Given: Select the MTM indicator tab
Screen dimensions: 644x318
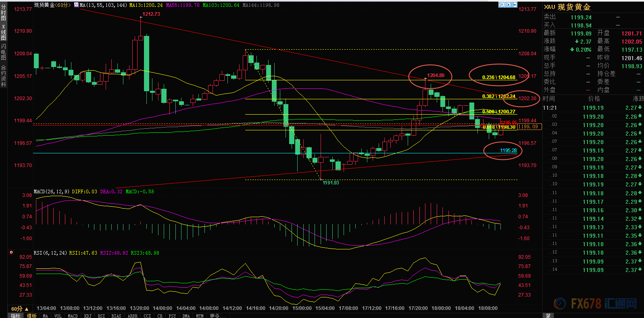Looking at the screenshot, I should [x=200, y=316].
